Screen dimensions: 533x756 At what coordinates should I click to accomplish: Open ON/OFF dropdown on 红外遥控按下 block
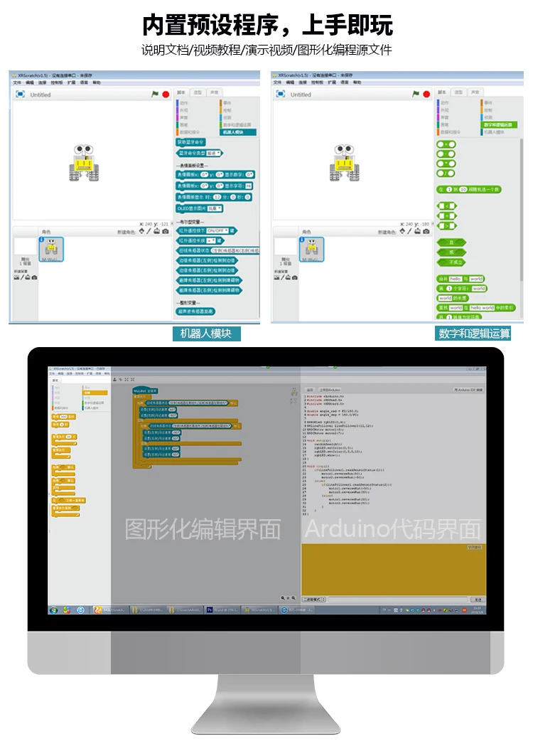coord(217,231)
